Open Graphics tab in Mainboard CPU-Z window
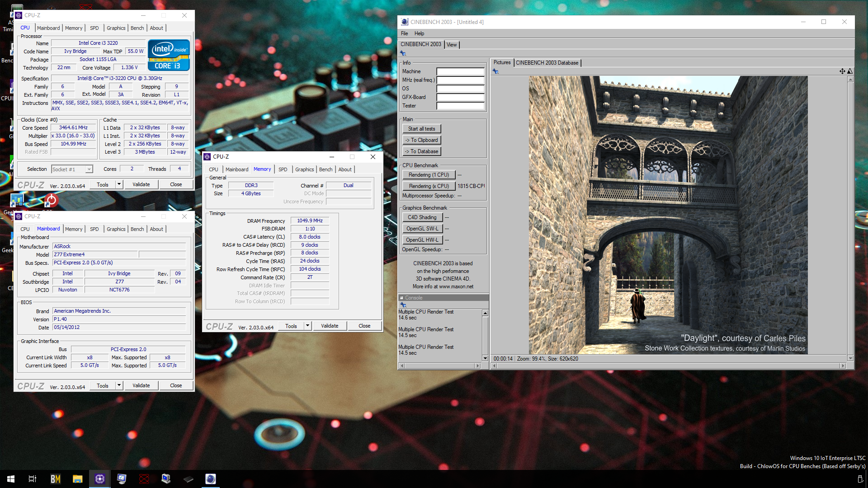 pyautogui.click(x=116, y=229)
